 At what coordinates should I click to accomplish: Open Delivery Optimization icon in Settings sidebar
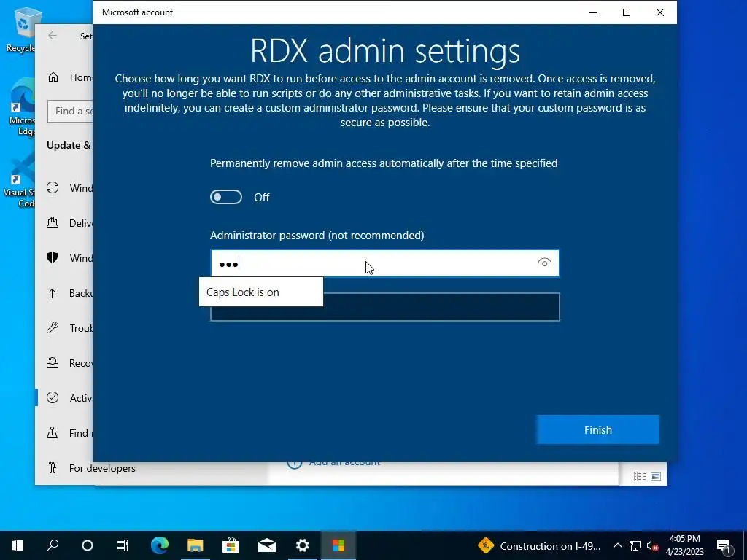(x=53, y=222)
